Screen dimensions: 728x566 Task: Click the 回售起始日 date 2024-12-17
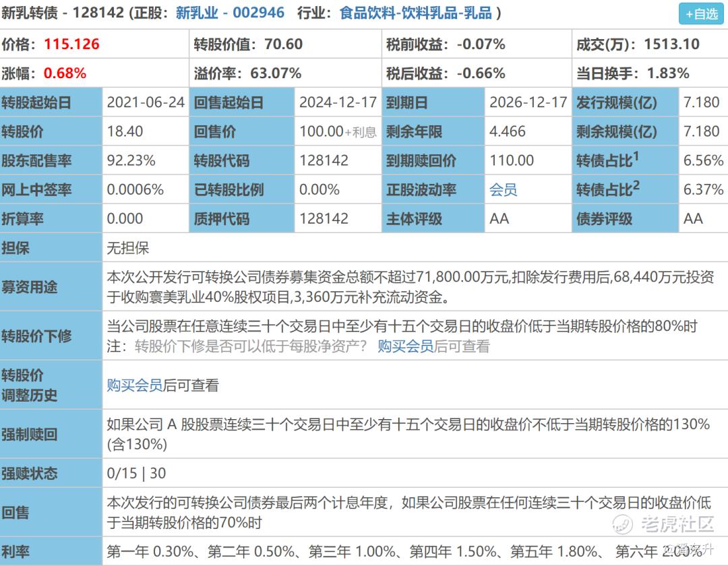coord(338,102)
